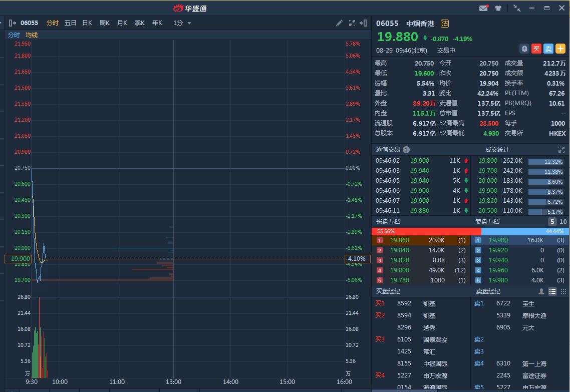Image resolution: width=570 pixels, height=392 pixels.
Task: Click the blue 44.44% sell ratio bar
Action: tap(525, 231)
